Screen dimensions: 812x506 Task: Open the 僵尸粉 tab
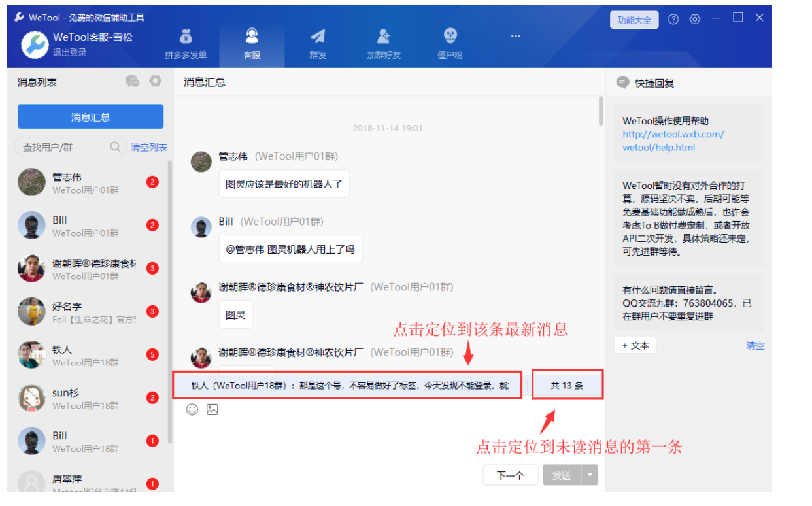pyautogui.click(x=450, y=44)
